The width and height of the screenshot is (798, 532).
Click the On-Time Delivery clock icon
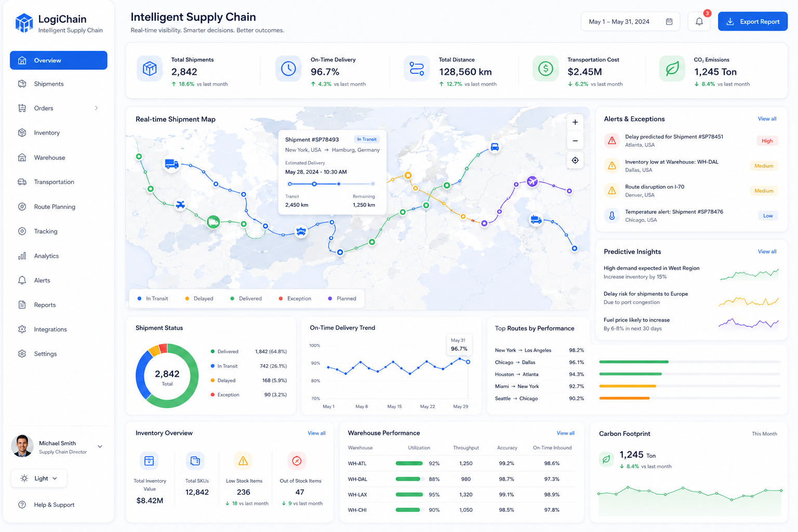[x=288, y=69]
